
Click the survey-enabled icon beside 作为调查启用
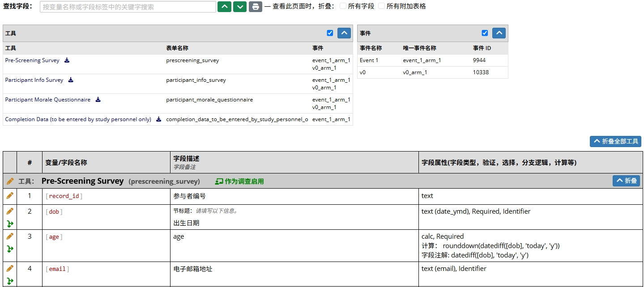[x=219, y=181]
